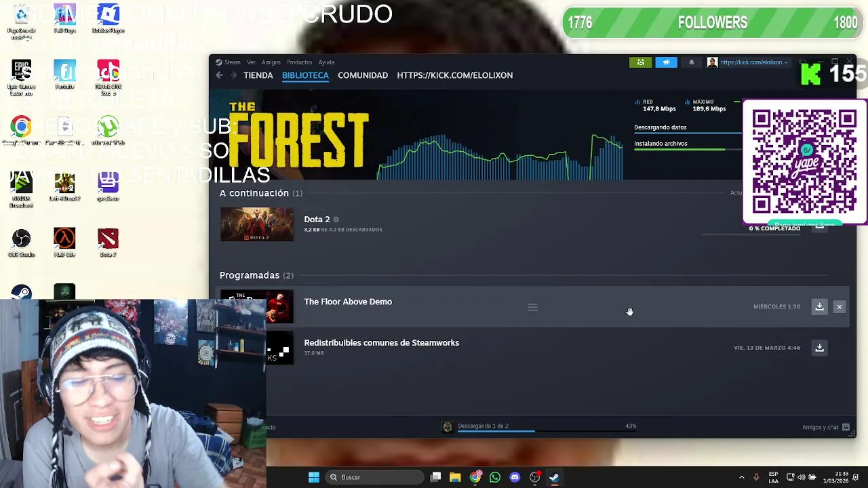
Task: Open the Recycle Bin desktop icon
Action: click(x=21, y=22)
